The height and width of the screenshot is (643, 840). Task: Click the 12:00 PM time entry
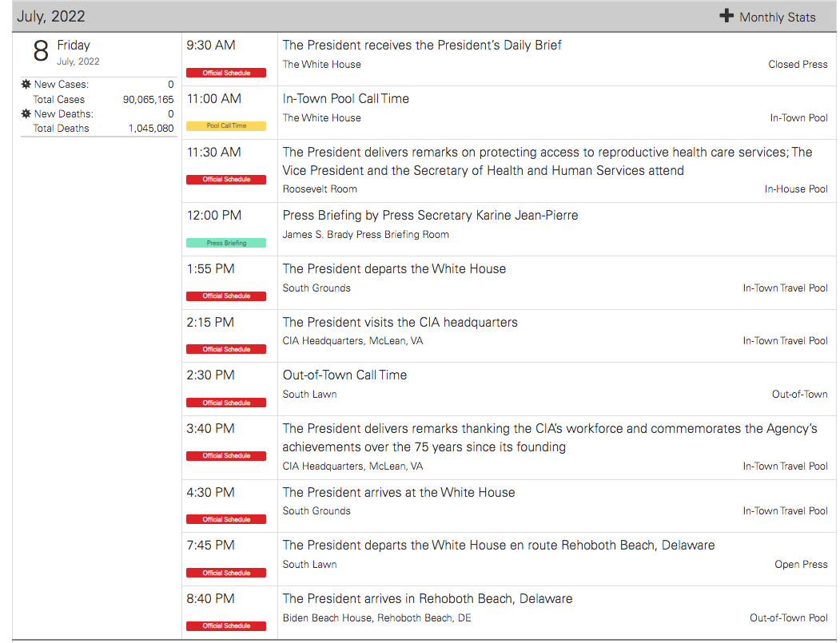point(213,216)
